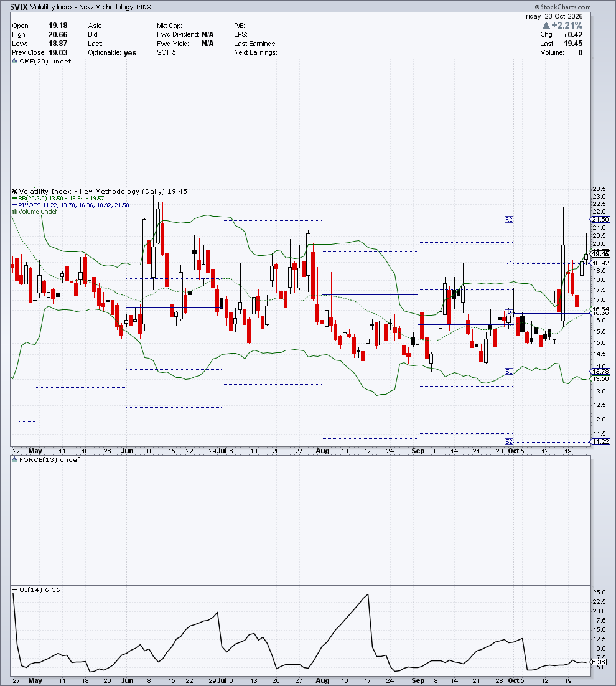Click the Volume value 0 in header
The height and width of the screenshot is (686, 616).
[581, 52]
